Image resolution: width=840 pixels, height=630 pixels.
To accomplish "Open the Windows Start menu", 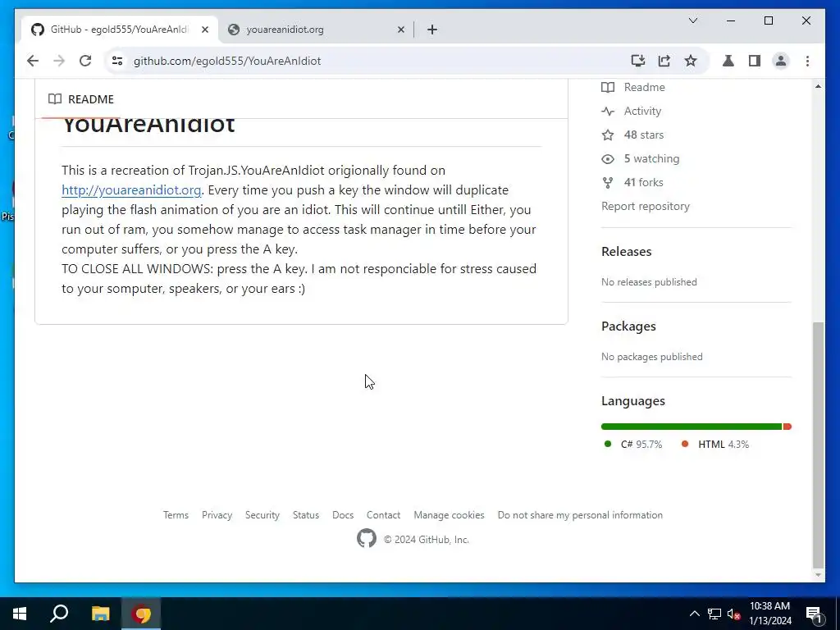I will 20,614.
